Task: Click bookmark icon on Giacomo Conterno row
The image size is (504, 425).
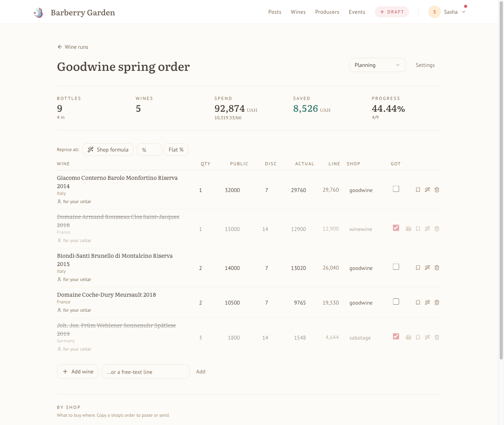Action: point(418,190)
